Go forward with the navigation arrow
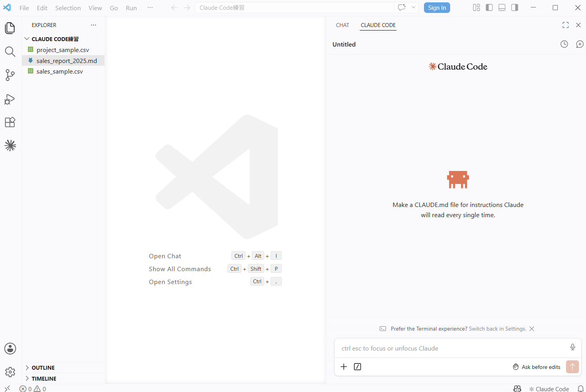Image resolution: width=586 pixels, height=392 pixels. pos(187,8)
